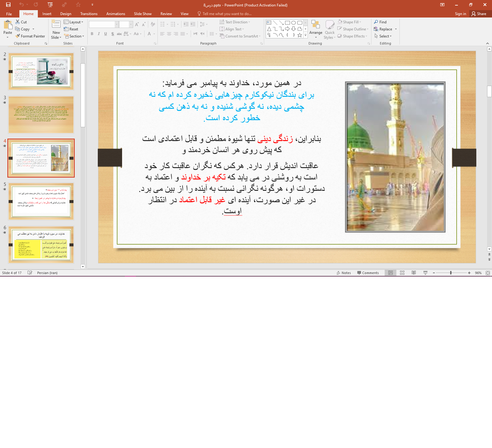The image size is (492, 448).
Task: Open the Section dropdown menu
Action: coord(74,36)
